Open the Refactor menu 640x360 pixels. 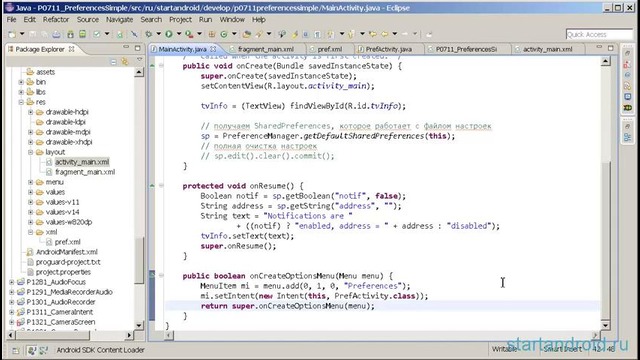(x=56, y=20)
